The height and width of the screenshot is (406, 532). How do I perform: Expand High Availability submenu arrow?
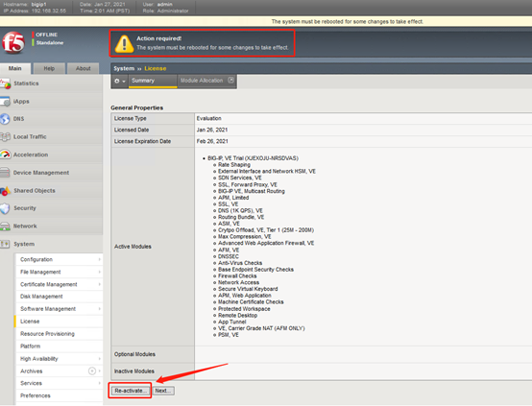[x=100, y=359]
